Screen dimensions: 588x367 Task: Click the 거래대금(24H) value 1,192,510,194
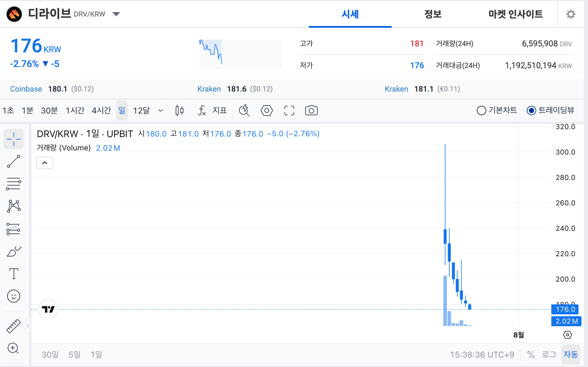tap(530, 65)
